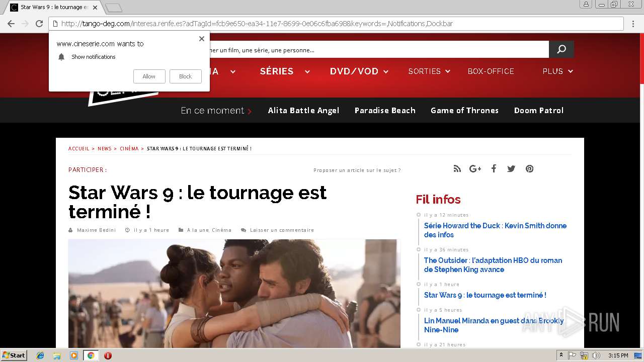Go to CINÉMA breadcrumb

[x=129, y=149]
